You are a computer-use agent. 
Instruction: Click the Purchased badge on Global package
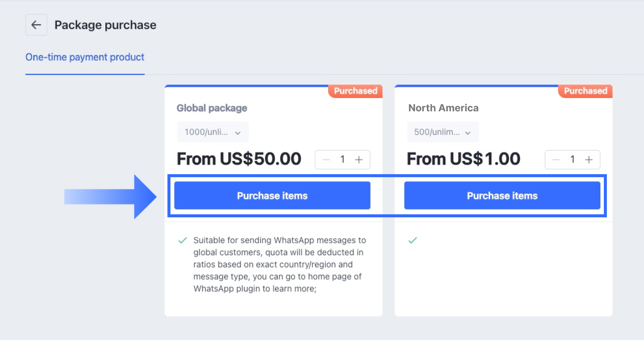tap(355, 91)
